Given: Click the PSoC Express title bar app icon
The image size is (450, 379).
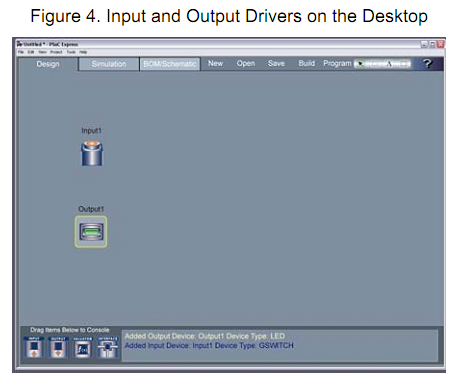Looking at the screenshot, I should (20, 44).
